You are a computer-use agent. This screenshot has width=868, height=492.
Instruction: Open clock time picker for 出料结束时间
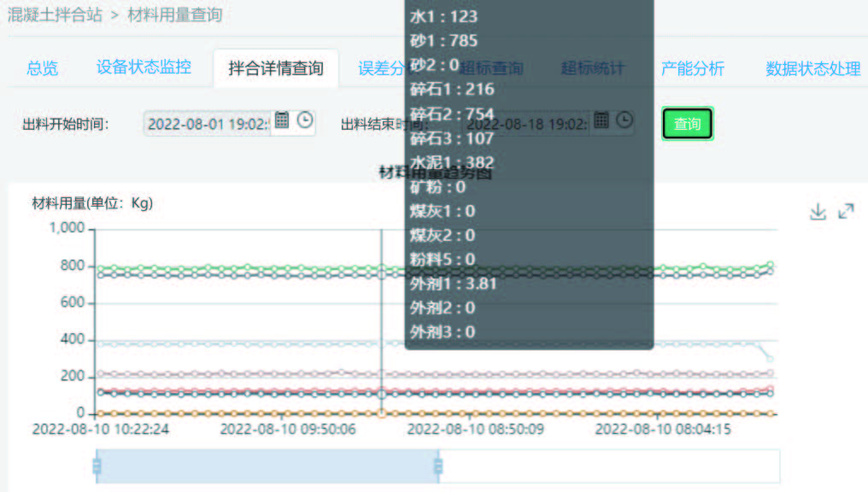pyautogui.click(x=625, y=120)
